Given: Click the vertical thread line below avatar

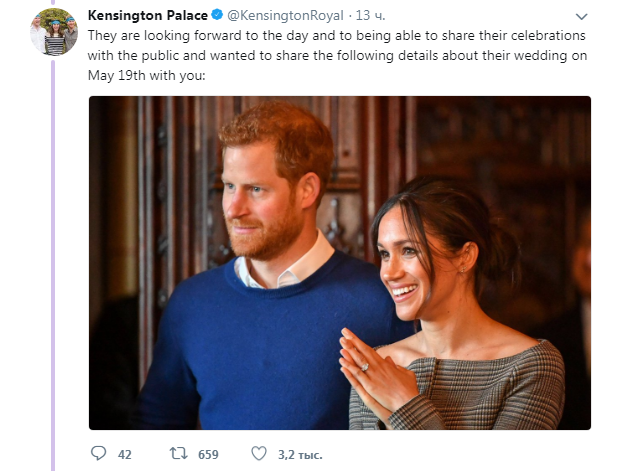Looking at the screenshot, I should tap(54, 250).
